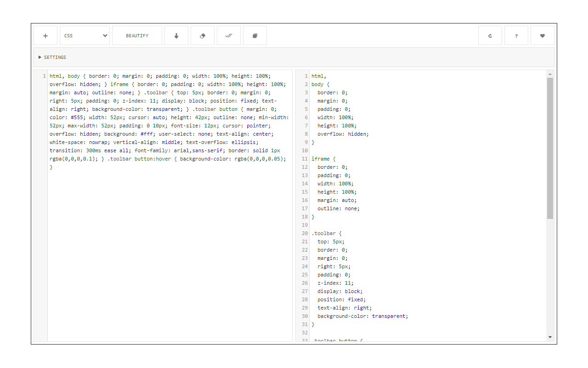
Task: Select line number 1 in the input pane
Action: [x=44, y=75]
